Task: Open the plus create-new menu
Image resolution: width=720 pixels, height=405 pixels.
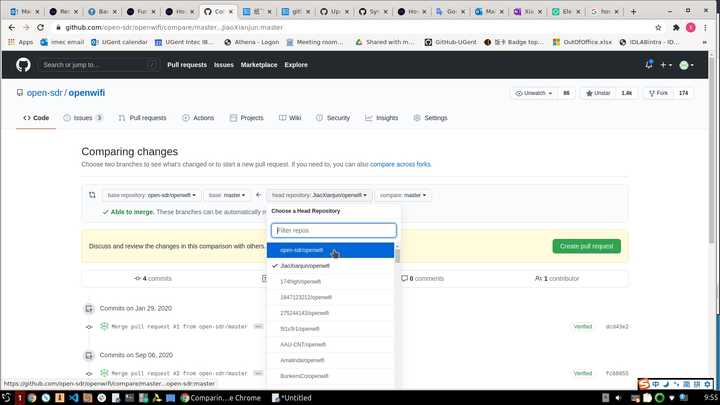Action: pos(666,65)
